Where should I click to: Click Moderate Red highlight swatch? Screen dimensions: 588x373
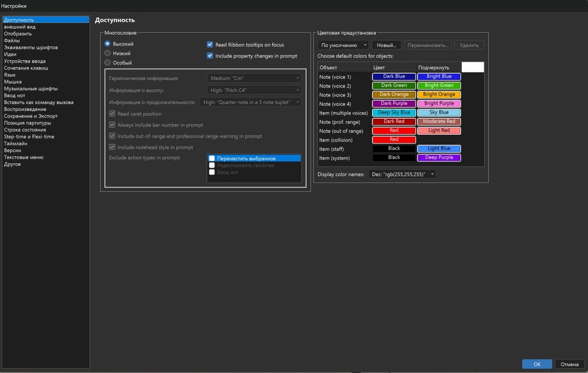439,122
